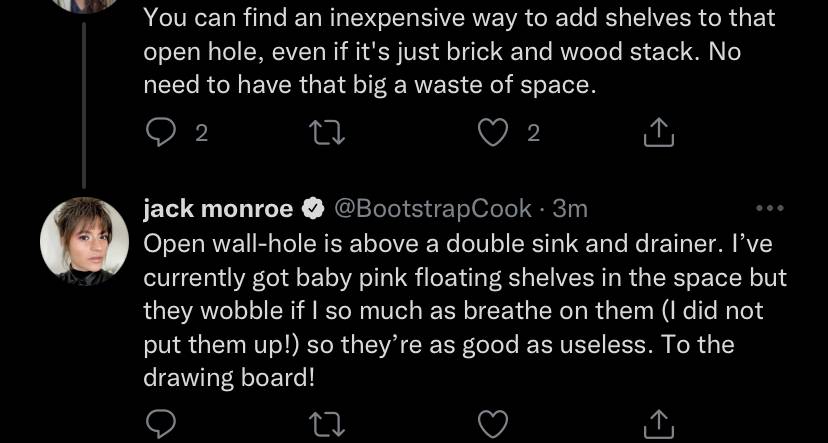Open the jack monroe display name
Viewport: 828px width, 443px height.
coord(218,209)
